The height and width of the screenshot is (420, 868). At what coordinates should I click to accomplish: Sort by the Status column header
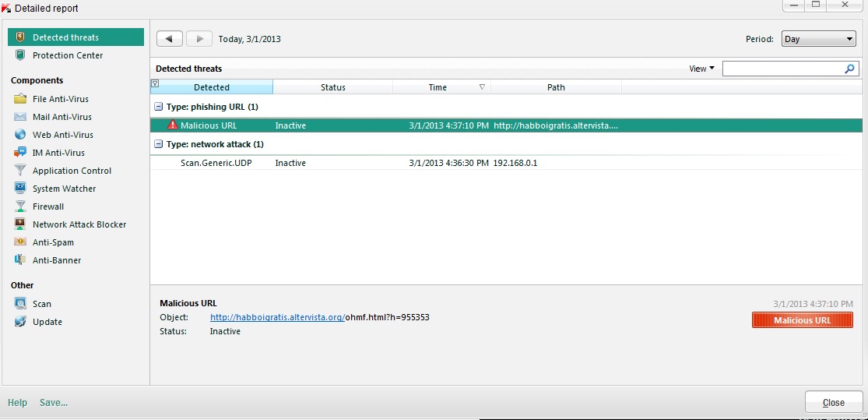click(x=332, y=87)
